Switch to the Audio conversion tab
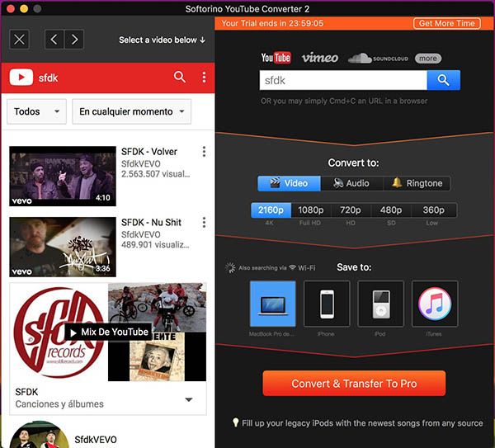 point(351,183)
